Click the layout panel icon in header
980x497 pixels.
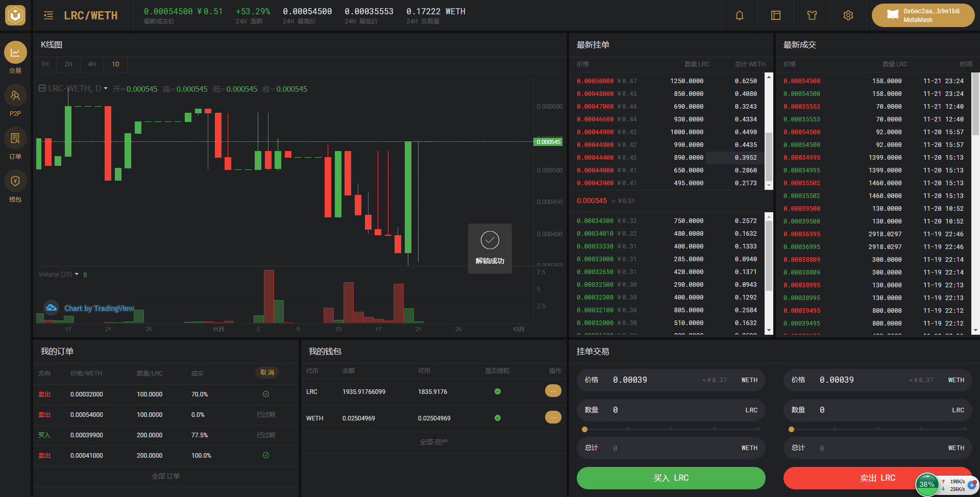pyautogui.click(x=776, y=15)
